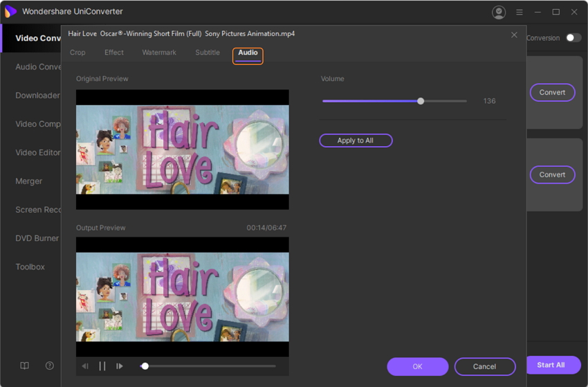Switch to the Effect tab
588x387 pixels.
point(114,53)
